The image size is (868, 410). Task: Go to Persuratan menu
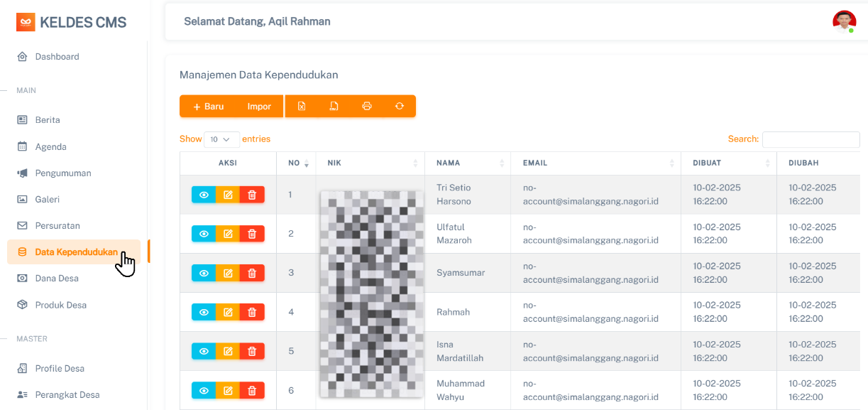point(57,226)
